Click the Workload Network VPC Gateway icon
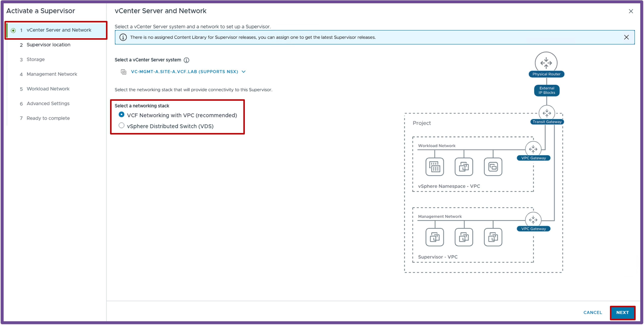Screen dimensions: 644x325 [533, 149]
